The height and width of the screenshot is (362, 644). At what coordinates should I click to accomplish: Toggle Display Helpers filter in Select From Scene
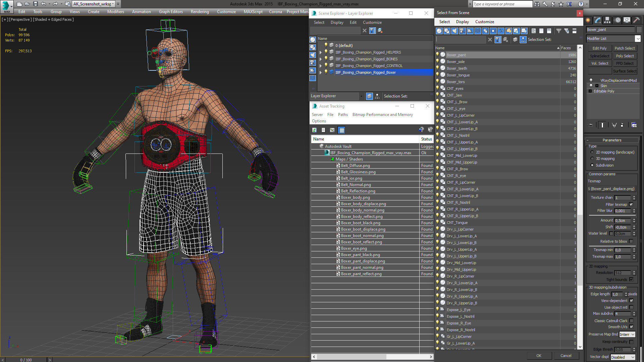coord(470,31)
